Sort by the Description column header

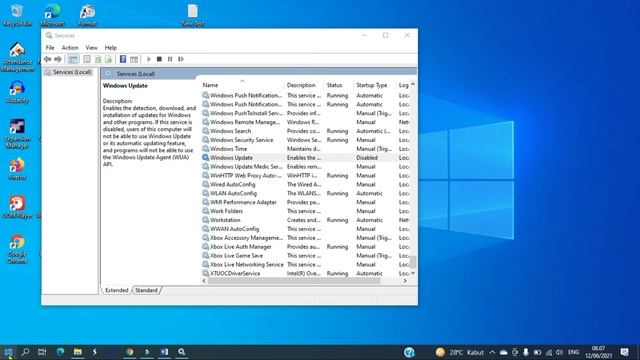tap(304, 85)
